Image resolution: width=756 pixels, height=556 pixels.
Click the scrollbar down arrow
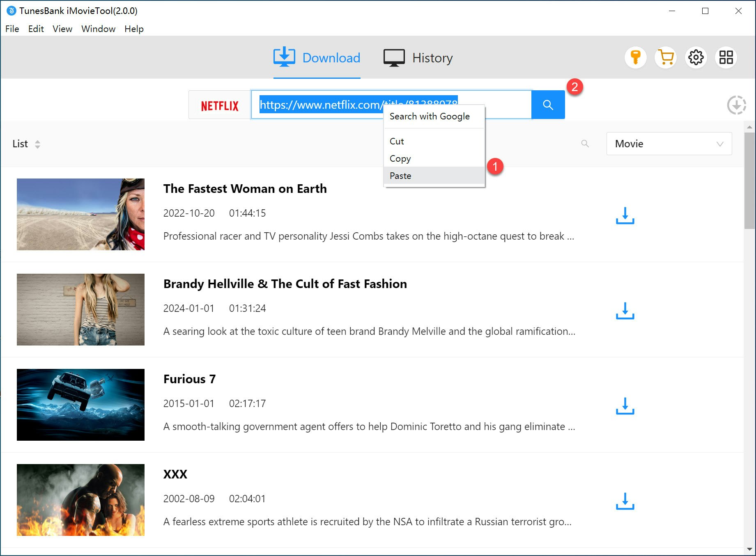[x=749, y=549]
